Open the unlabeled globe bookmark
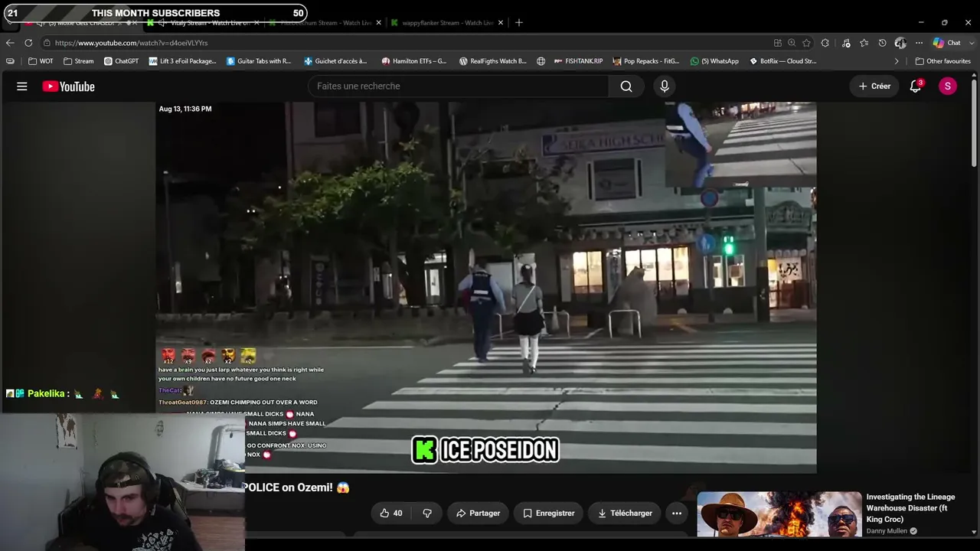The width and height of the screenshot is (980, 551). (x=541, y=61)
